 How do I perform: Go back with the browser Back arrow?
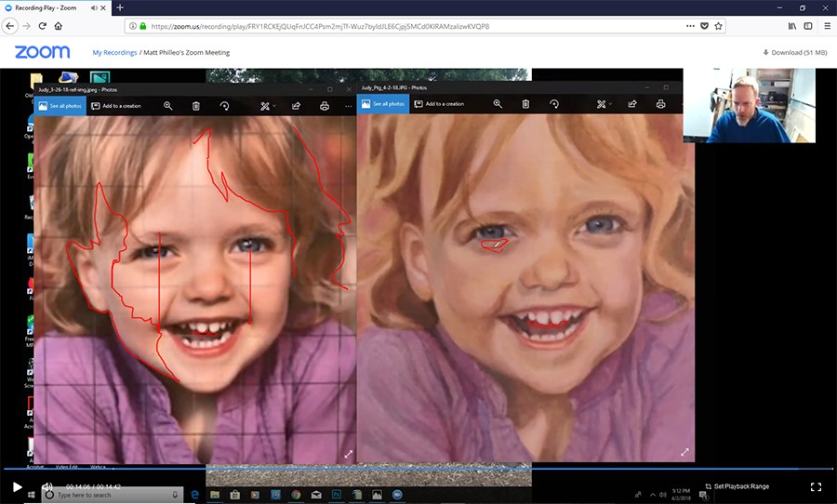click(x=9, y=26)
